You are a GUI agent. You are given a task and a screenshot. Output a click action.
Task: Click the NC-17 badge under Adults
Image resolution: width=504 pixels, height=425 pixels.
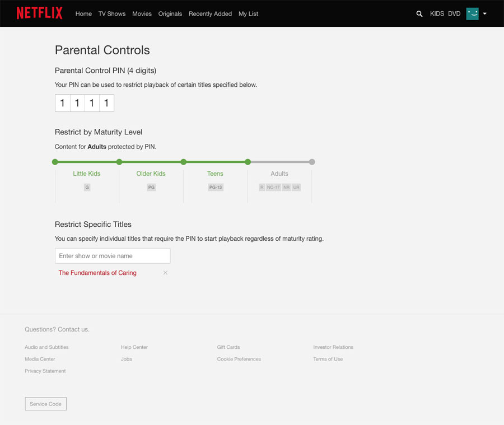(x=273, y=187)
